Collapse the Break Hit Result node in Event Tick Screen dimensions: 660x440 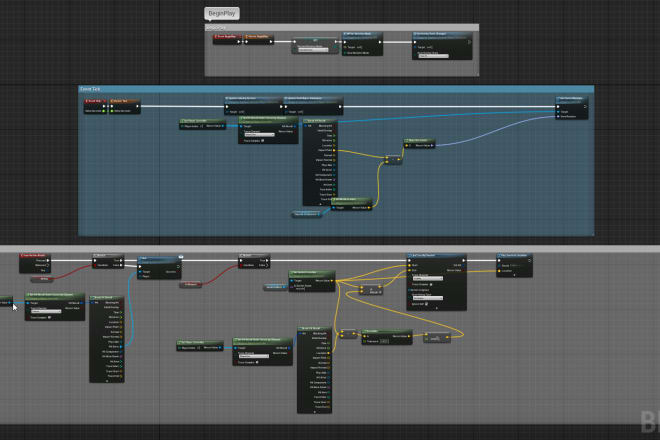tap(320, 204)
